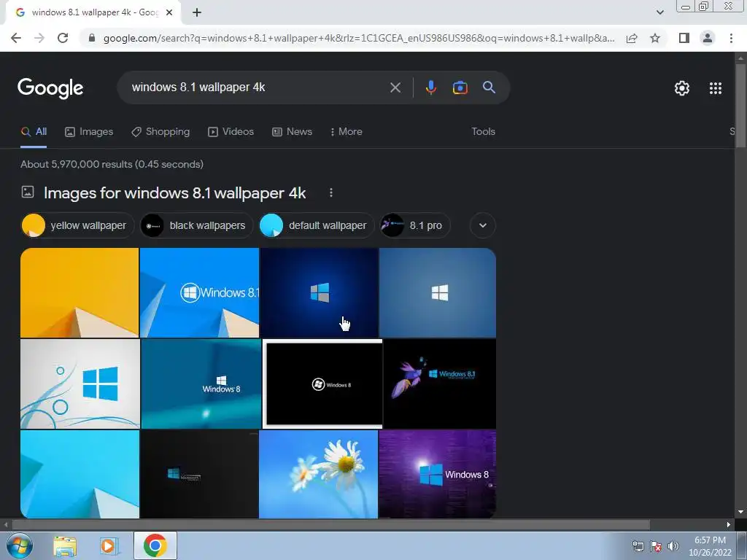The image size is (747, 560).
Task: Switch to the News tab
Action: (292, 132)
